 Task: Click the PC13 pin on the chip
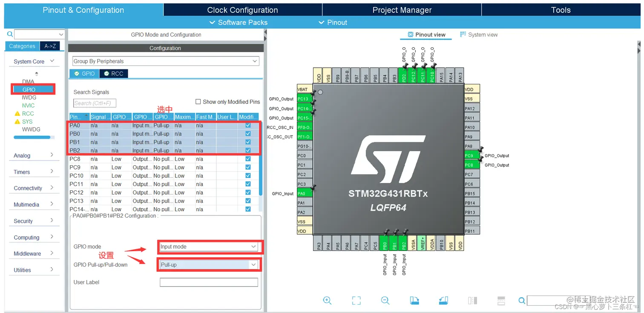coord(305,99)
